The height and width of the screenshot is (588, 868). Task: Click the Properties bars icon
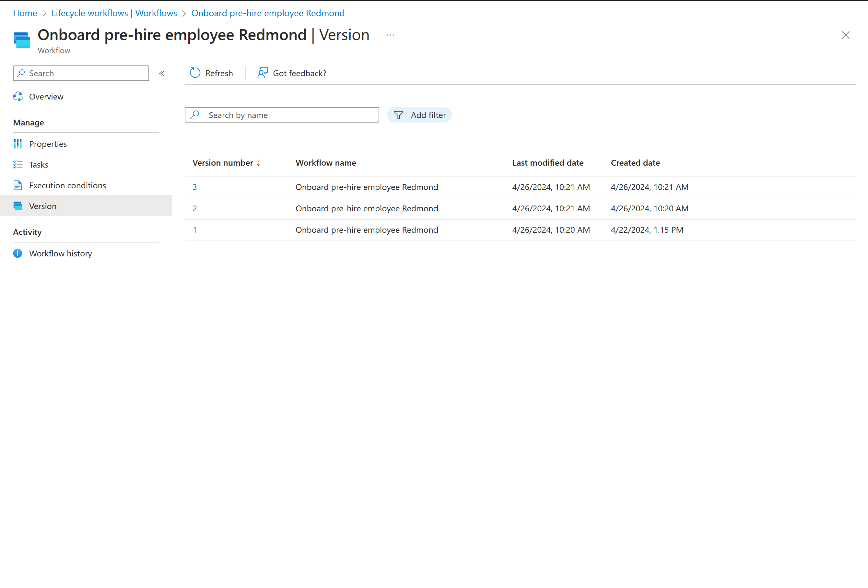[18, 144]
